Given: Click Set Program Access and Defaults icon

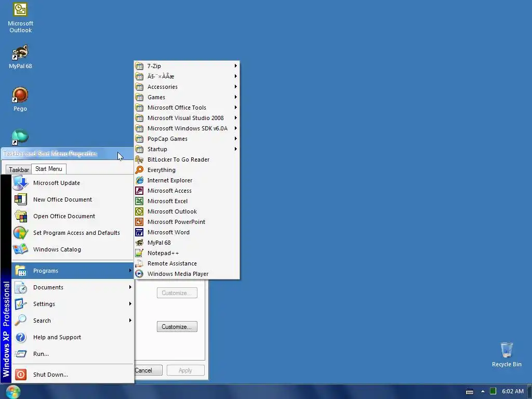Looking at the screenshot, I should point(21,233).
